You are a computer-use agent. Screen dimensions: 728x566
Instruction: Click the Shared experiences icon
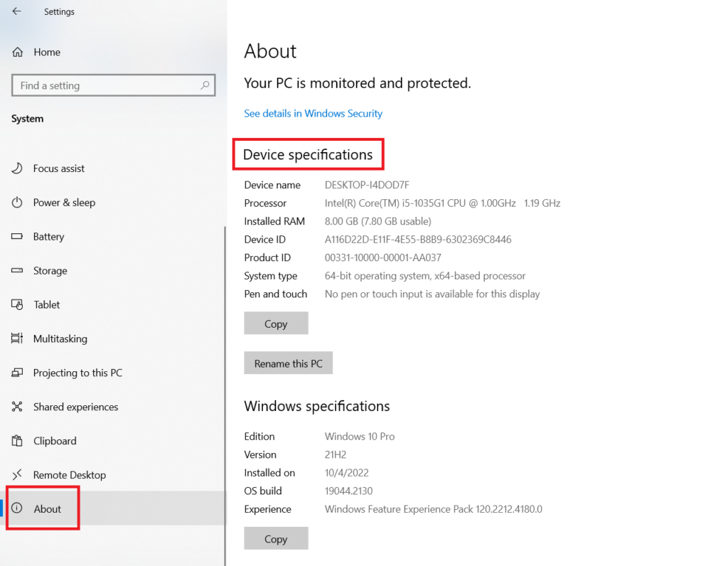(17, 407)
